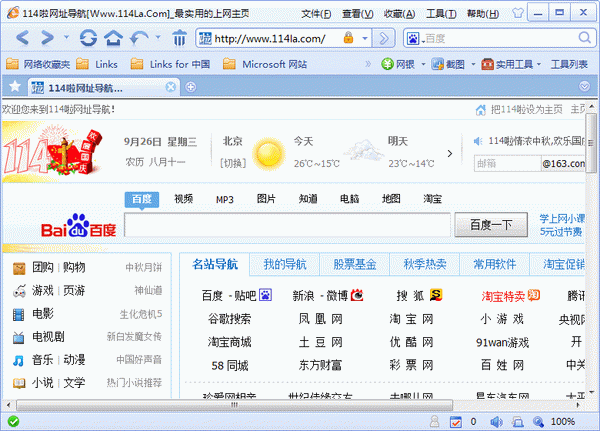Click the 网银 toolbar icon
This screenshot has height=431, width=600.
pyautogui.click(x=387, y=64)
